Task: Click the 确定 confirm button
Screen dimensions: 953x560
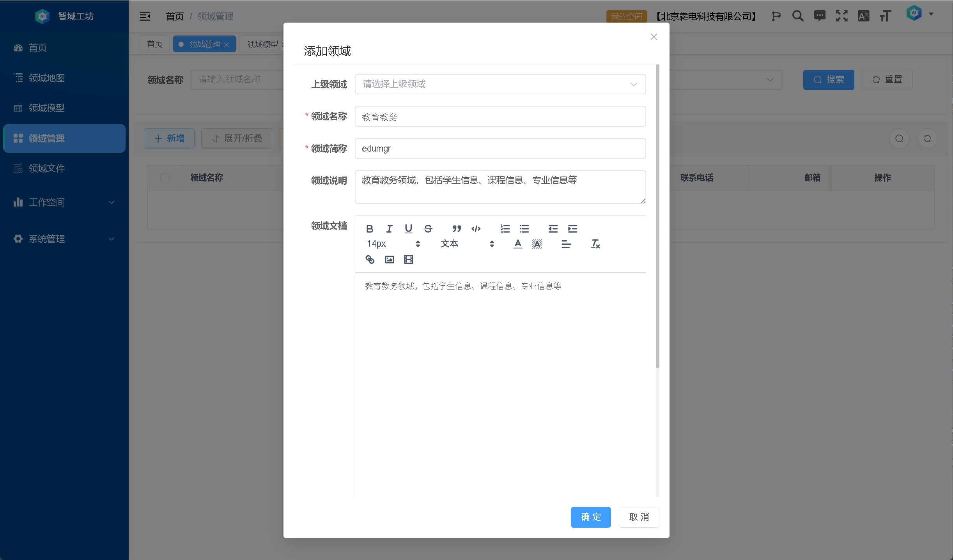Action: click(590, 517)
